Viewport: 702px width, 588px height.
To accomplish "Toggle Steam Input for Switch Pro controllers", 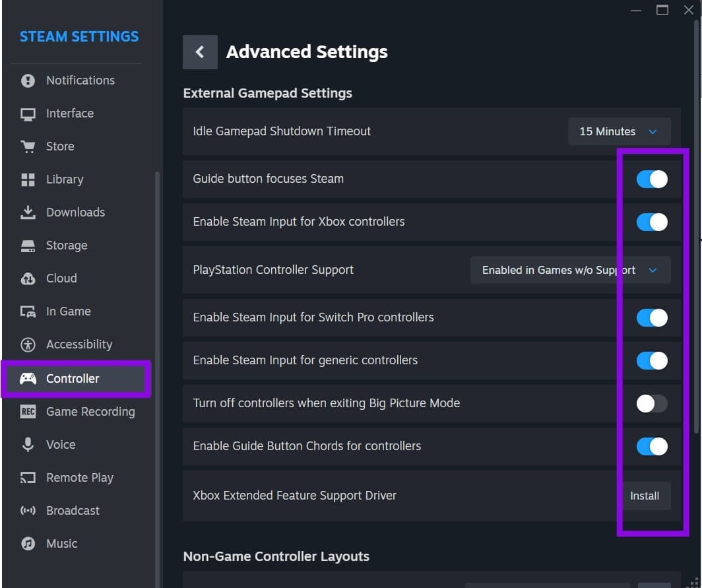I will click(x=652, y=317).
